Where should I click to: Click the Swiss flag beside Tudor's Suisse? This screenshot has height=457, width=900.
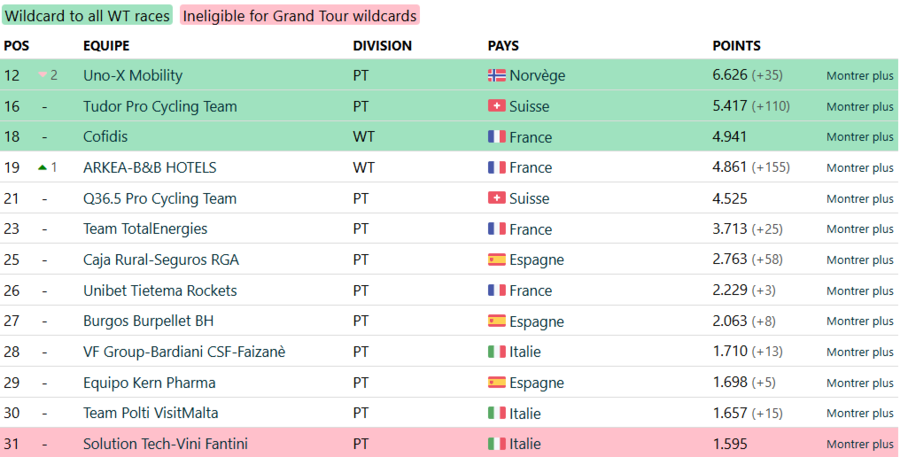coord(496,106)
